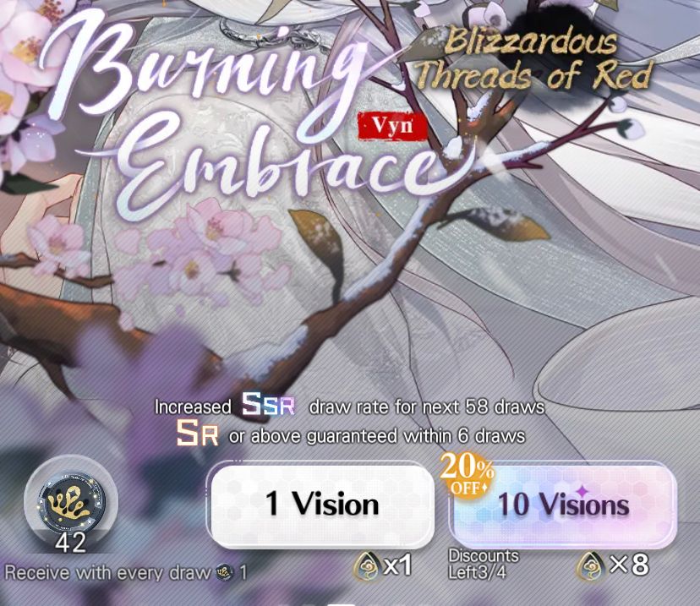Click the vision ticket icon beside x1
This screenshot has height=606, width=700.
point(368,565)
